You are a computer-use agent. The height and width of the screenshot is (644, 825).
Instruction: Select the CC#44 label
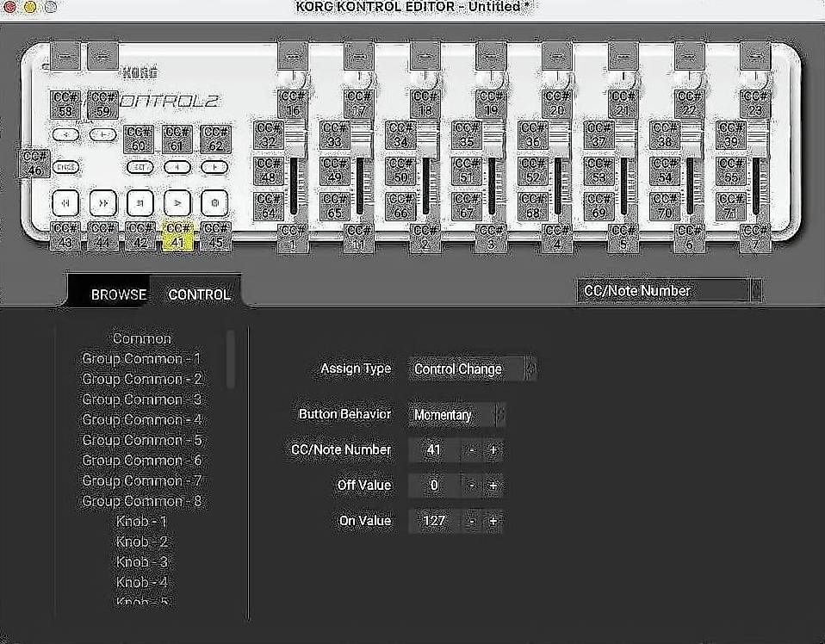tap(103, 236)
